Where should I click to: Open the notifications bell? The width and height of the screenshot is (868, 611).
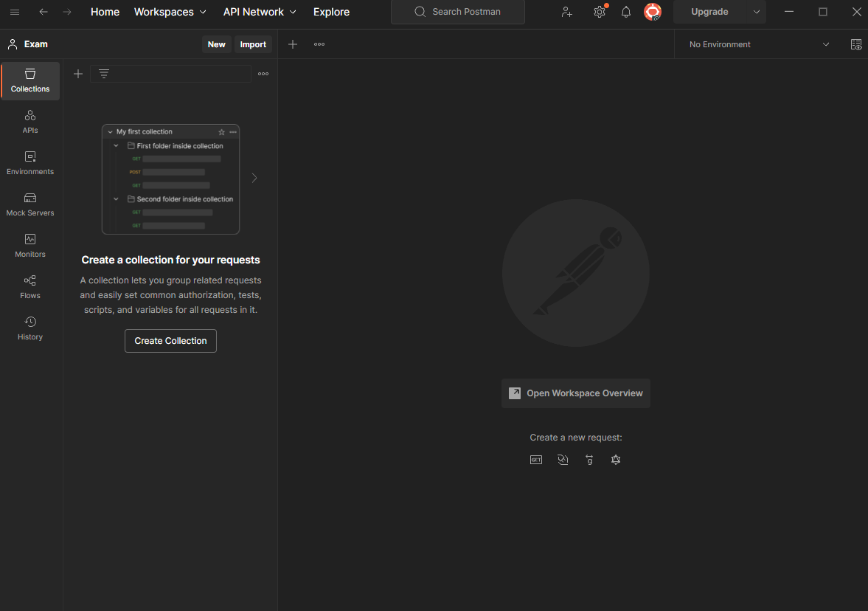[625, 12]
